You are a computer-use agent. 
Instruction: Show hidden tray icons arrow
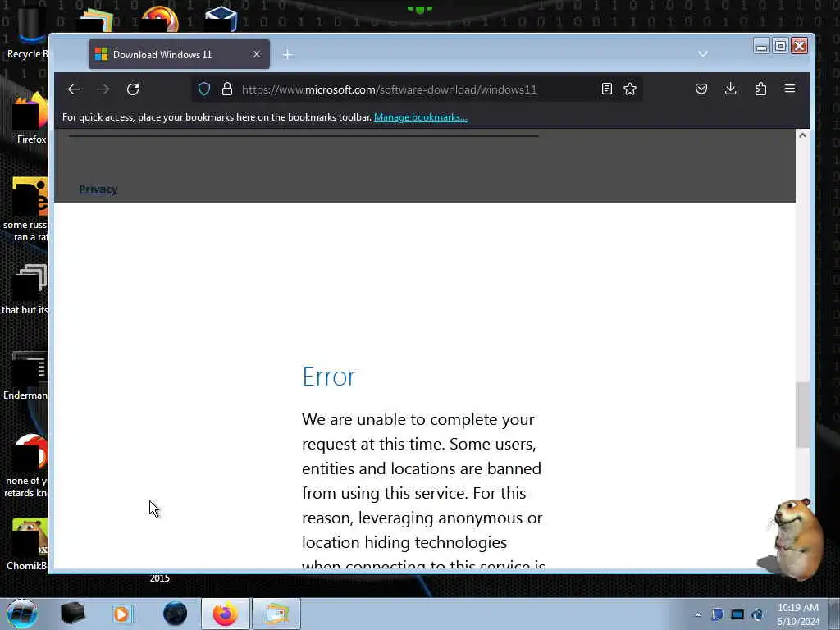(697, 614)
